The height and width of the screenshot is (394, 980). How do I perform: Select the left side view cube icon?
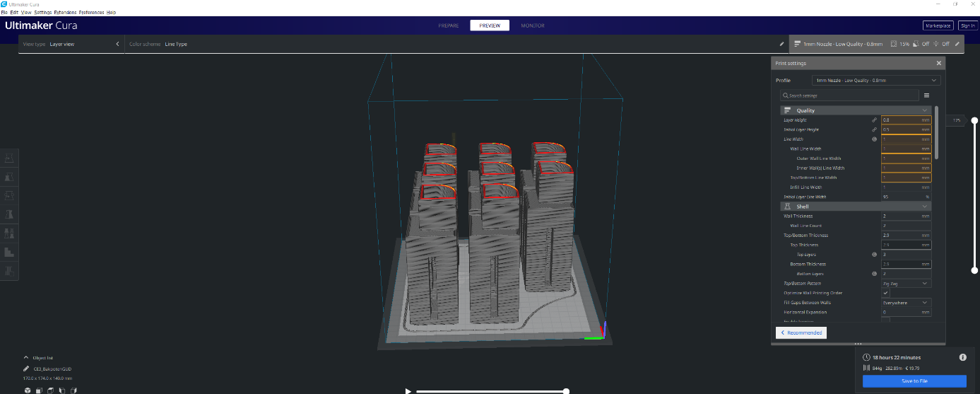click(62, 390)
